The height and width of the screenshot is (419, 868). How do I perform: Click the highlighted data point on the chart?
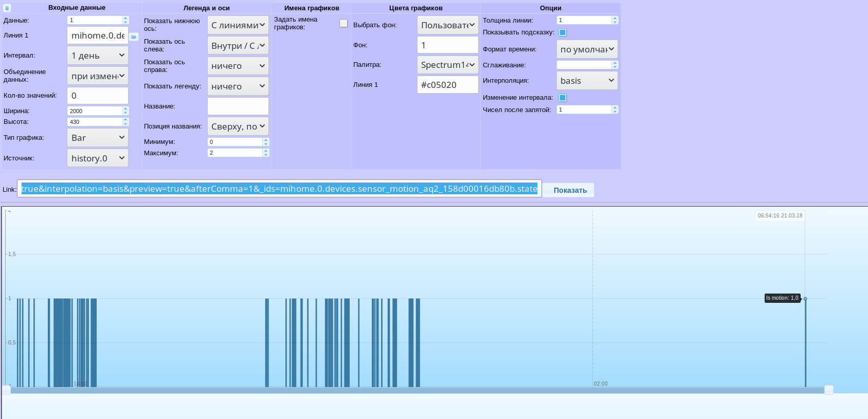(805, 299)
